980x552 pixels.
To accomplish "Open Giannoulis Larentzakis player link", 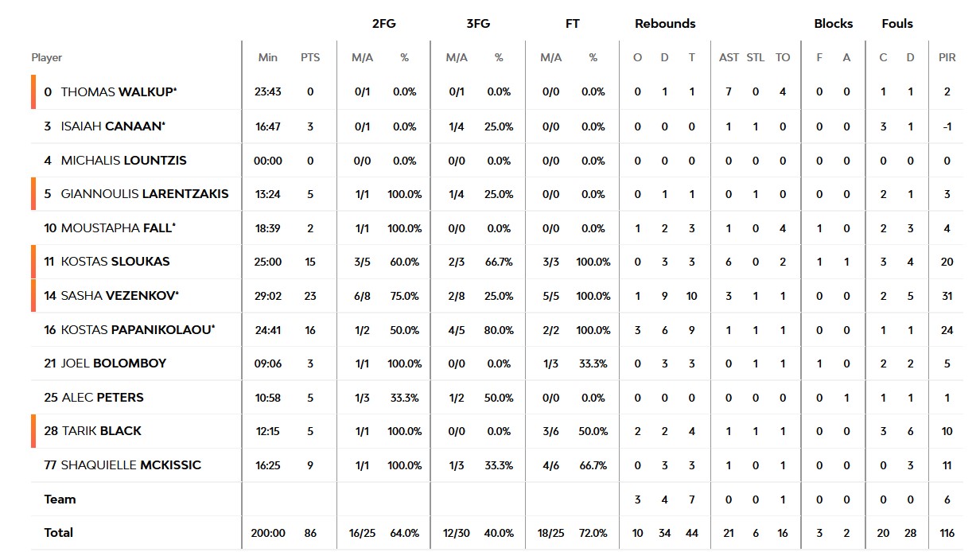I will coord(144,194).
